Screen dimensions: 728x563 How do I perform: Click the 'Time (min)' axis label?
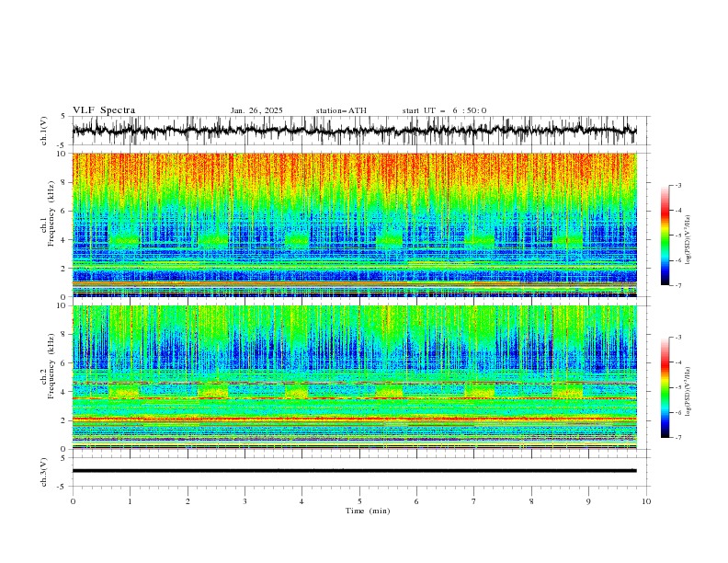pyautogui.click(x=368, y=511)
